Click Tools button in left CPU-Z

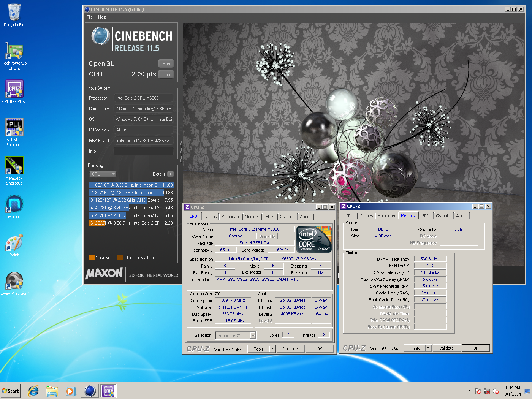[x=258, y=349]
